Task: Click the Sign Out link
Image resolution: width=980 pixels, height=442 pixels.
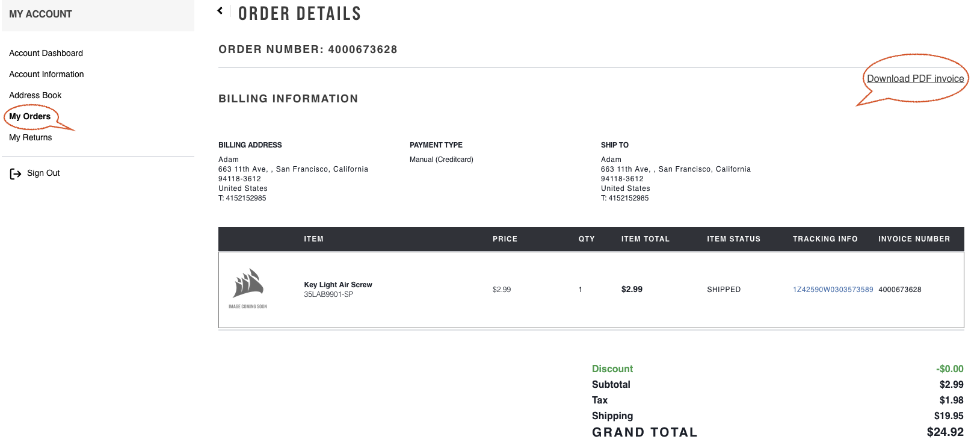Action: coord(43,173)
